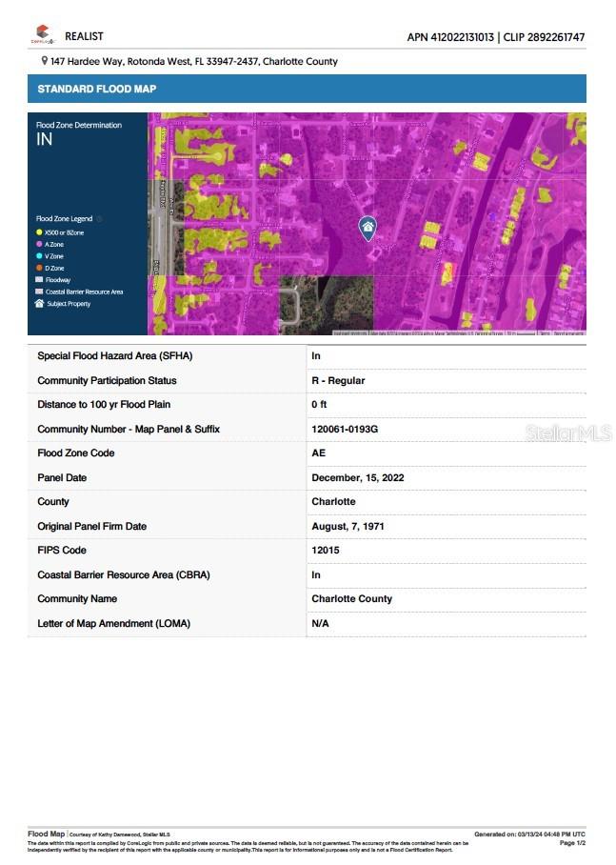
Task: Click Distance to 100 yr Flood Plain label
Action: (104, 404)
